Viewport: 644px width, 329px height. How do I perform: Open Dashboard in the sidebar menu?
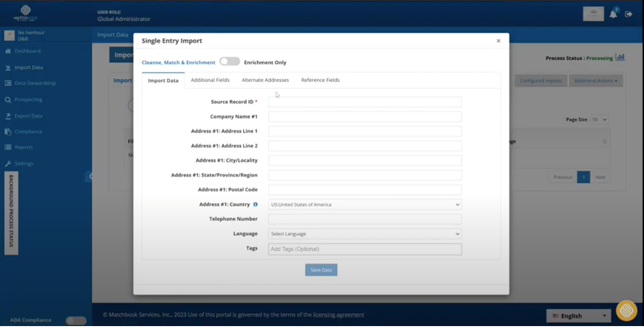[28, 52]
